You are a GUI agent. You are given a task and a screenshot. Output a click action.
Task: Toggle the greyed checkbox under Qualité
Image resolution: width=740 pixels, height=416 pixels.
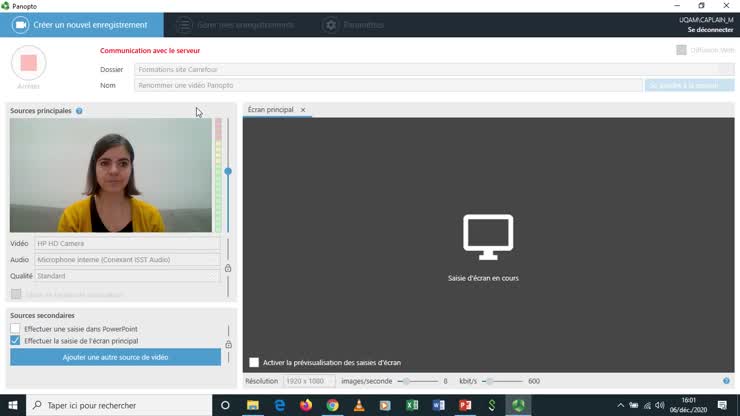tap(16, 294)
